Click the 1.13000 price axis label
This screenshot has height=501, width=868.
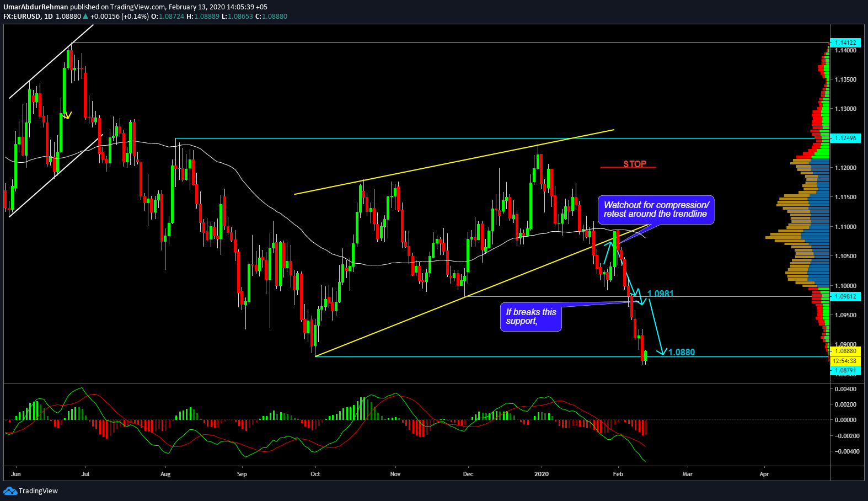(845, 109)
